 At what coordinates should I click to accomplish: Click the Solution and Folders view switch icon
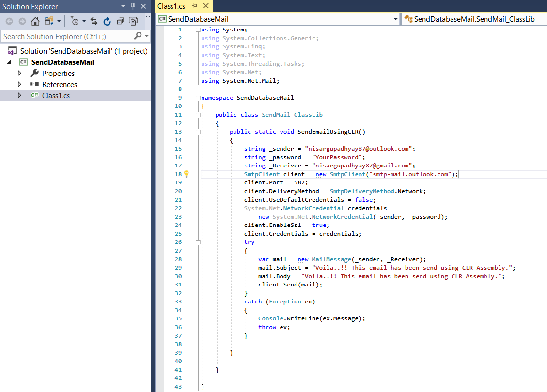(49, 21)
